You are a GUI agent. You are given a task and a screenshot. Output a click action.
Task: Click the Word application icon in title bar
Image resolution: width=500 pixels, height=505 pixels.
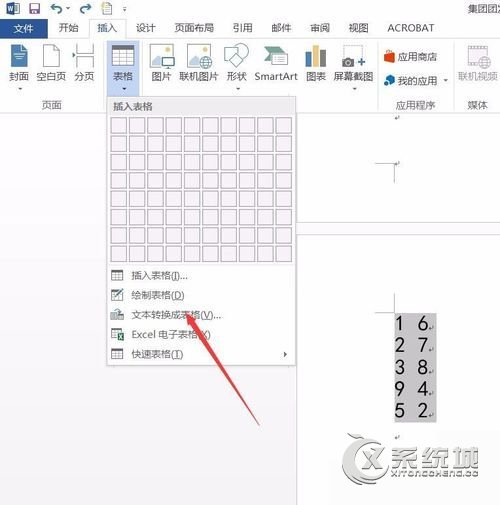(x=13, y=8)
